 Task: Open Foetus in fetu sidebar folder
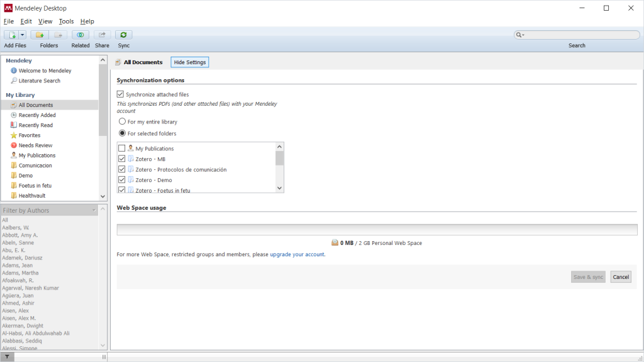coord(35,186)
